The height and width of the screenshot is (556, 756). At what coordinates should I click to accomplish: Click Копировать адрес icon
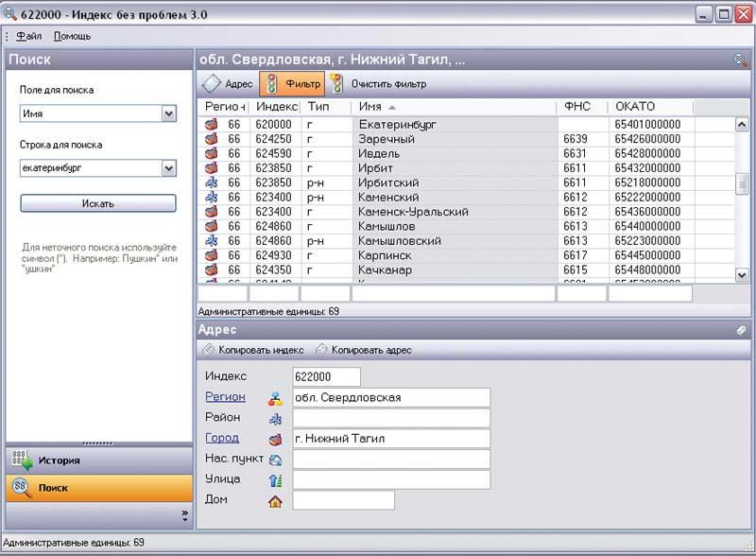[x=321, y=350]
